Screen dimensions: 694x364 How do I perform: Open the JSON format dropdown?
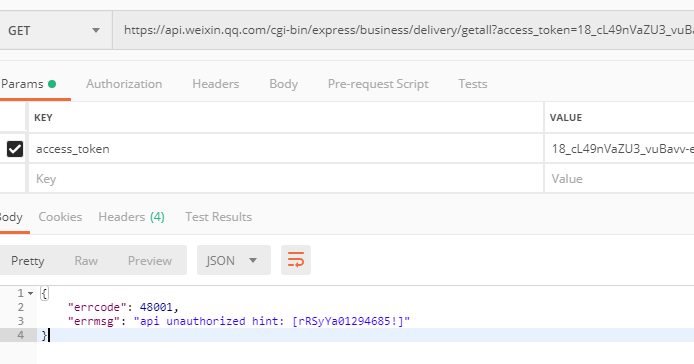pos(234,260)
